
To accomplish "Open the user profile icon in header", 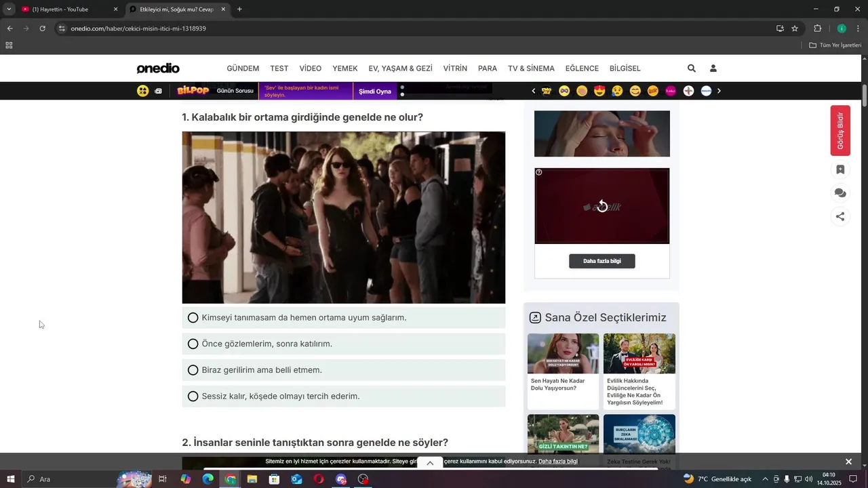I will click(x=713, y=68).
